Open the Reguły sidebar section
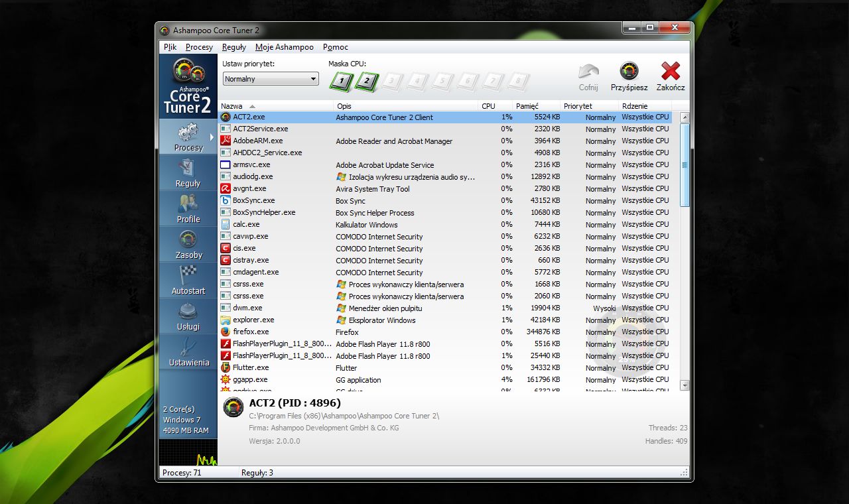Image resolution: width=849 pixels, height=504 pixels. coord(188,172)
